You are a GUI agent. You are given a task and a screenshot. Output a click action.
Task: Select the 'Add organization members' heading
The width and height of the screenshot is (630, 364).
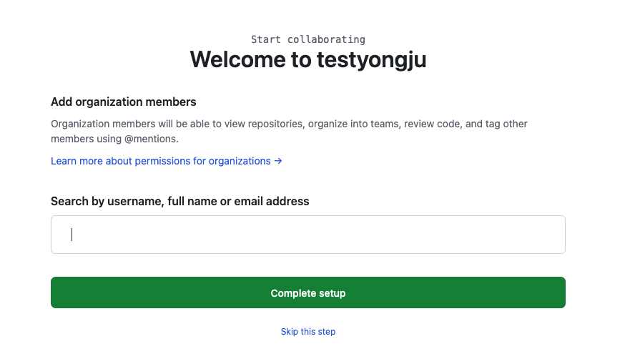(x=123, y=102)
